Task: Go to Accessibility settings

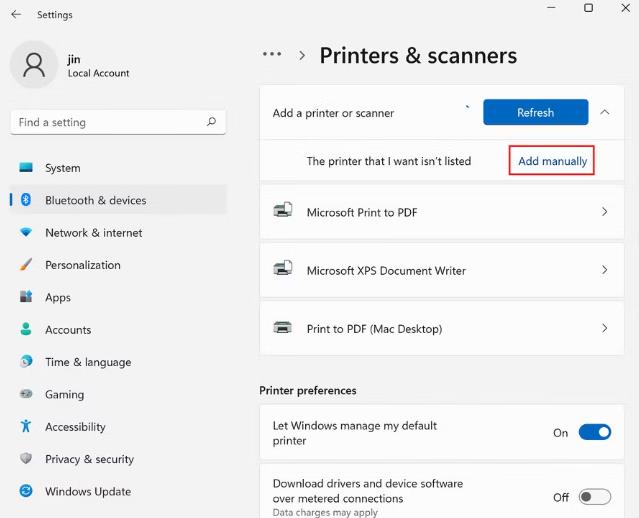Action: point(118,427)
